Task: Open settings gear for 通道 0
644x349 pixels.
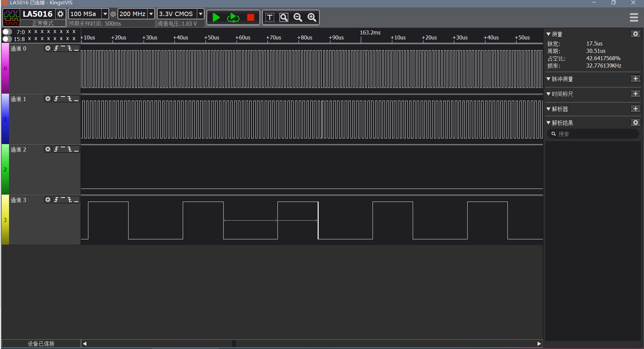Action: pos(48,48)
